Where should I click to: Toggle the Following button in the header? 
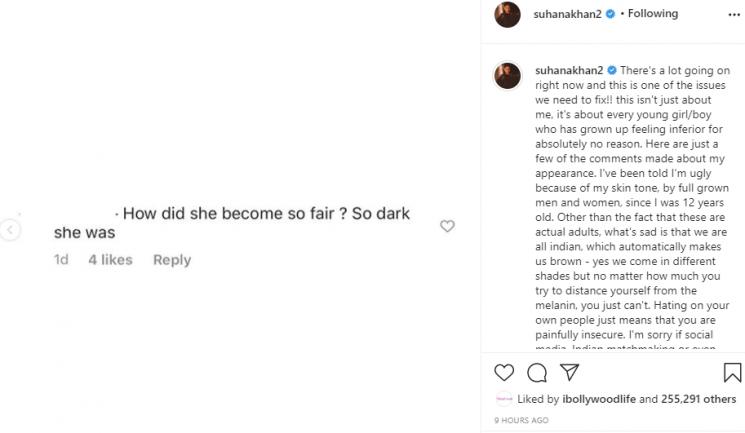tap(652, 14)
